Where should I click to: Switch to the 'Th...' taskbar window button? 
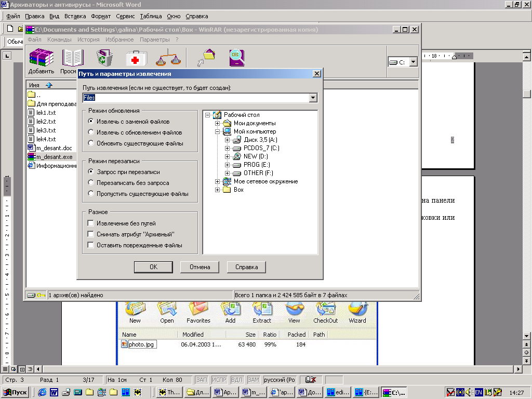(x=170, y=392)
